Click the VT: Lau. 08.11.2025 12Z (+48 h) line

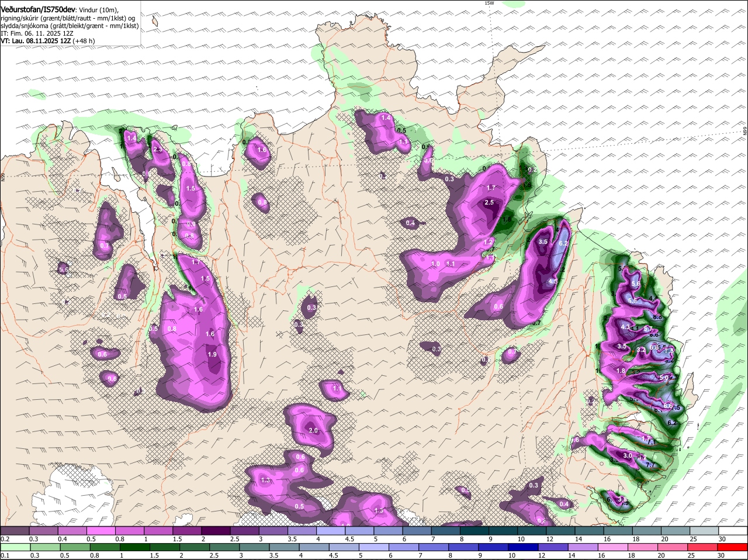tap(48, 41)
